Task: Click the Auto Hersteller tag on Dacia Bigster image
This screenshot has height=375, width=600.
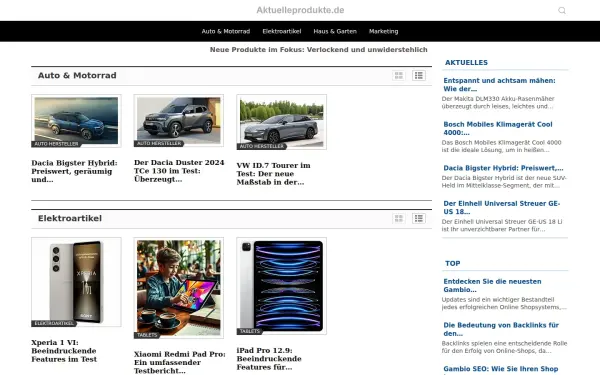Action: [56, 144]
